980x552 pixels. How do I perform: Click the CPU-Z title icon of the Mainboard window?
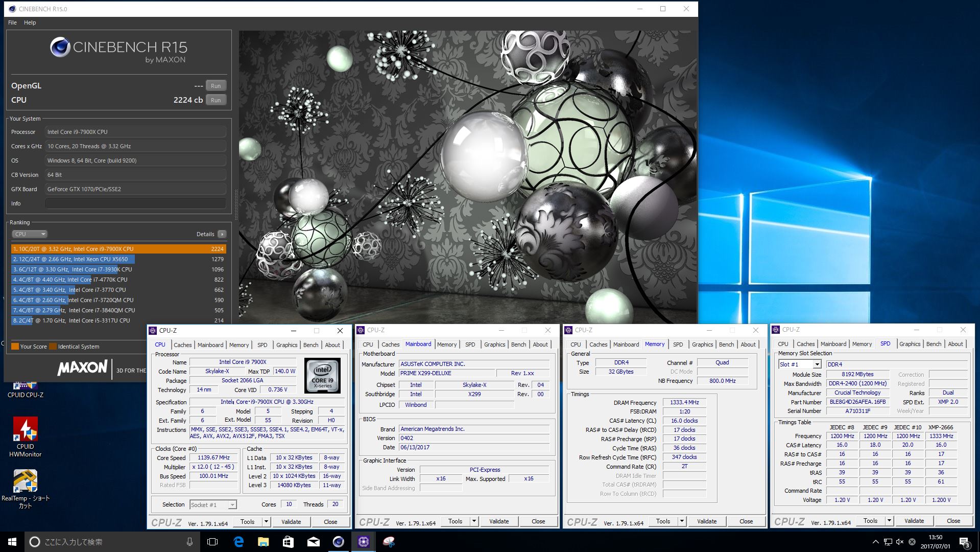coord(361,330)
